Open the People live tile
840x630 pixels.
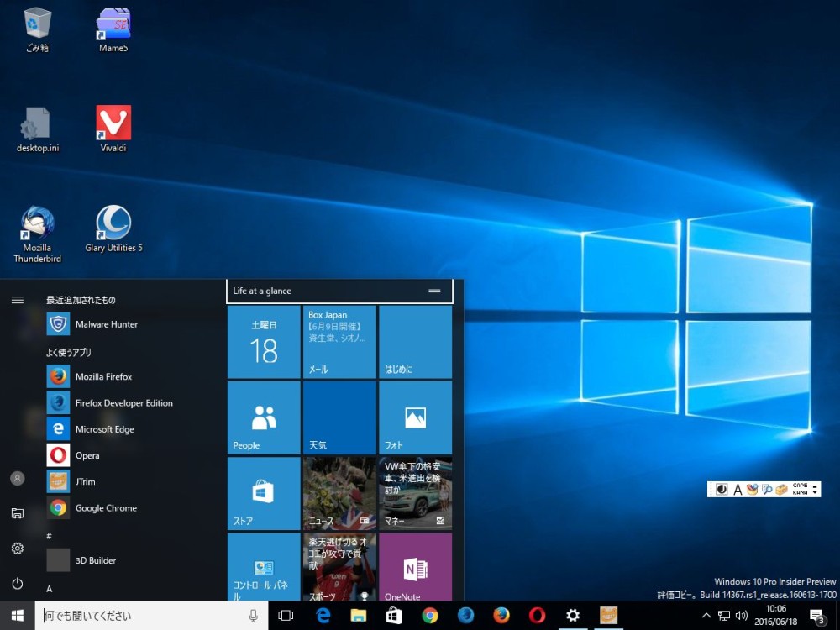point(264,417)
